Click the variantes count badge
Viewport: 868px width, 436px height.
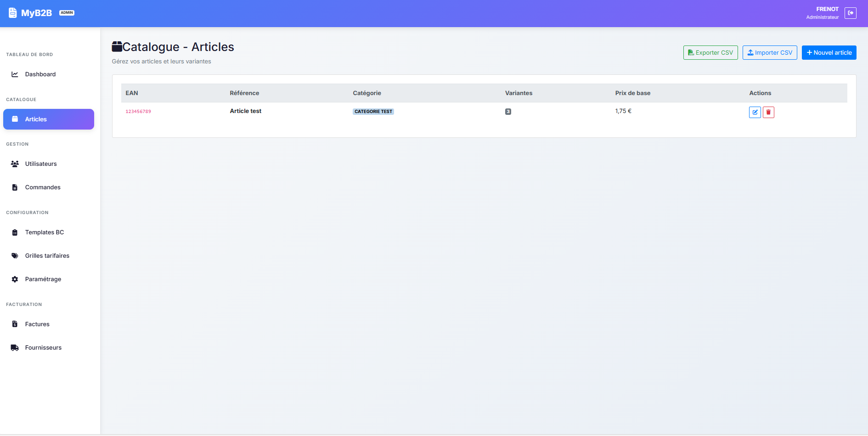[x=508, y=112]
